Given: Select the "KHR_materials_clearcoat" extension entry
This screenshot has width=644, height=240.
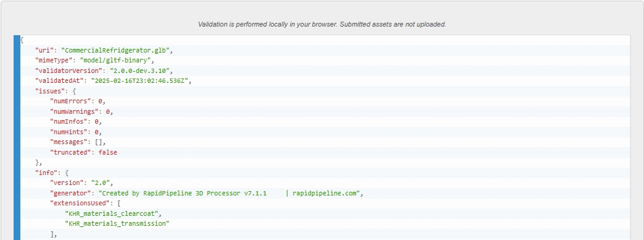Looking at the screenshot, I should click(111, 213).
